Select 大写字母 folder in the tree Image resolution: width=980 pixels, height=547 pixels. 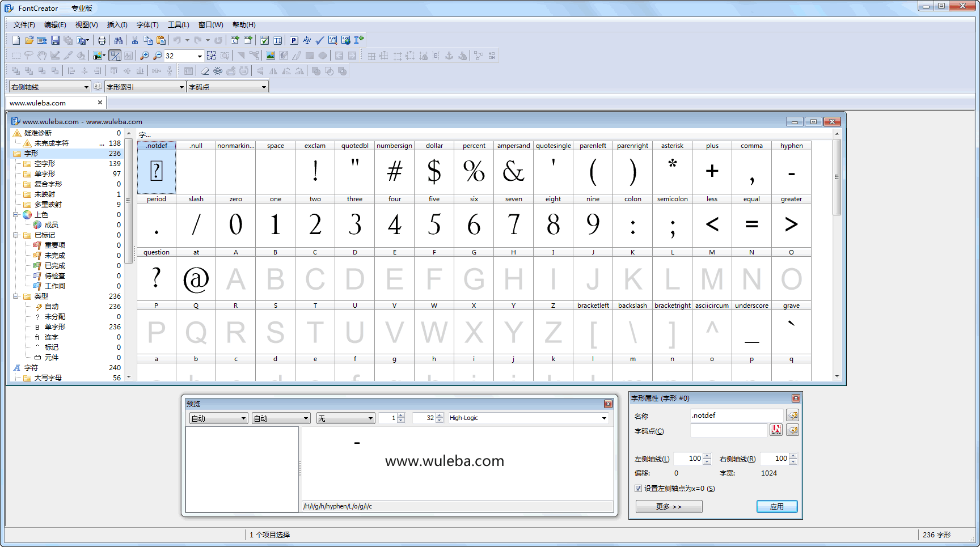point(48,378)
